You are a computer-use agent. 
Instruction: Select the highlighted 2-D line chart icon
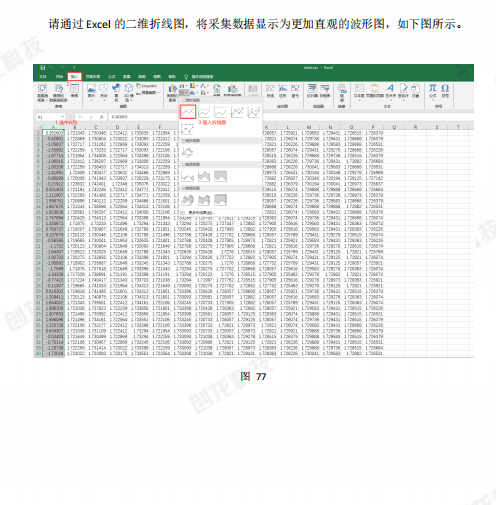188,112
